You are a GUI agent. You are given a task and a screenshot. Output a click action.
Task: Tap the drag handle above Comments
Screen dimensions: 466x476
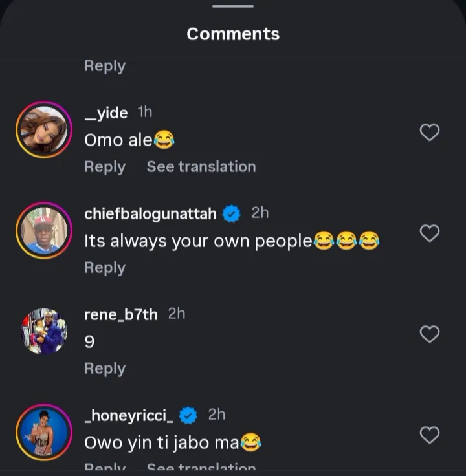233,6
